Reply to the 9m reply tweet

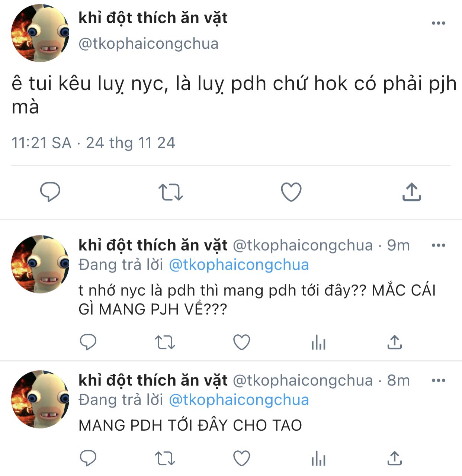pyautogui.click(x=88, y=342)
